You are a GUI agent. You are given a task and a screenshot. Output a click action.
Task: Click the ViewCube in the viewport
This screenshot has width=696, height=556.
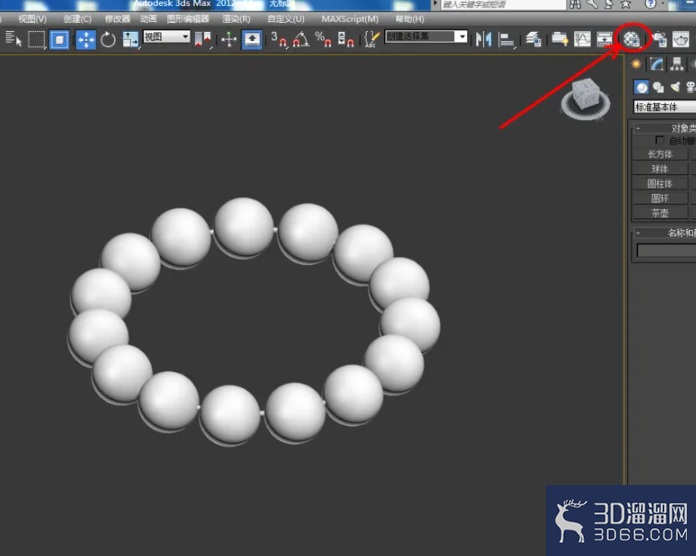coord(585,99)
